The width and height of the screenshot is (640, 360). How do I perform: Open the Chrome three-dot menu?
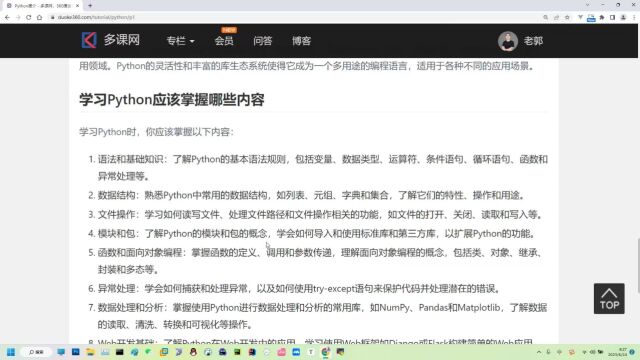(x=634, y=17)
